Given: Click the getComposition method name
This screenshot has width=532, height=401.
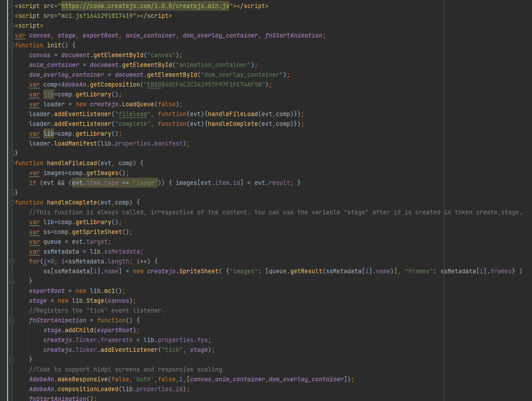Looking at the screenshot, I should click(x=115, y=85).
